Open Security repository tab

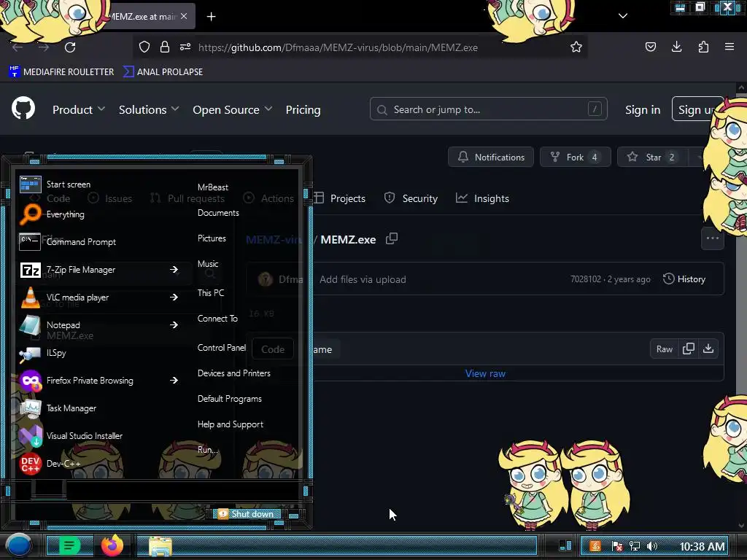click(x=411, y=198)
